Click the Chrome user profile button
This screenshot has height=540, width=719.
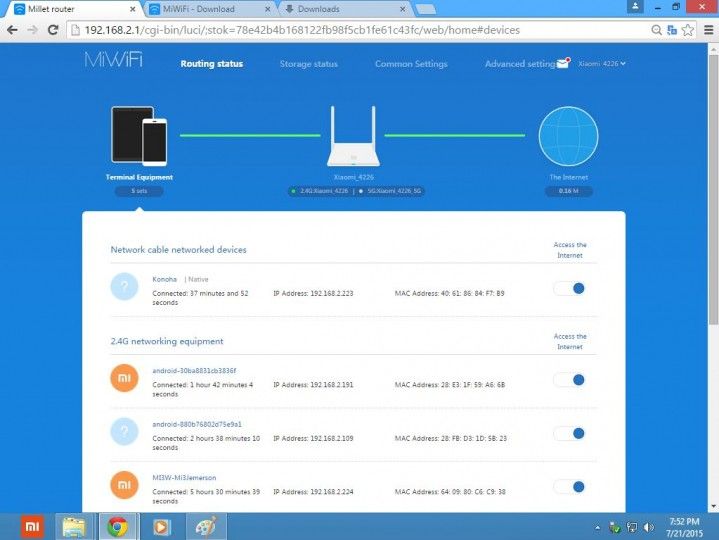click(x=635, y=6)
